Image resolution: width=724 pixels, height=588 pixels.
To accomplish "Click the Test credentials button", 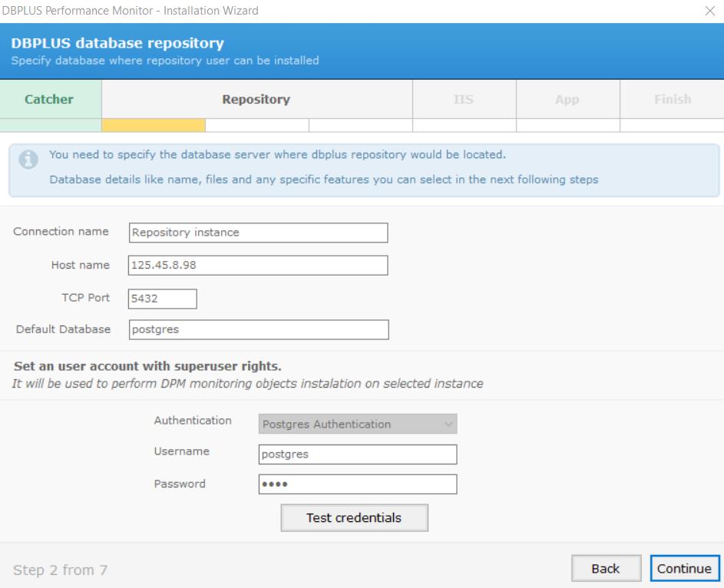I will [354, 518].
